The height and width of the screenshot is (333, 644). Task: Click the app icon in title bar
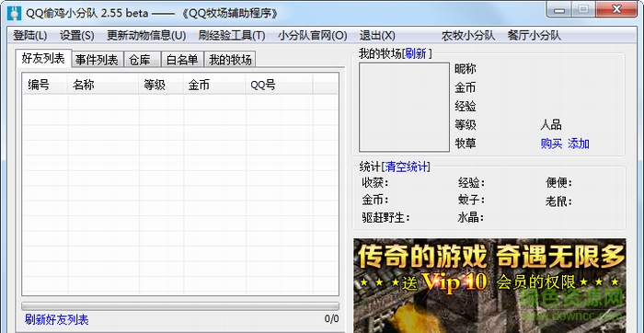click(15, 14)
